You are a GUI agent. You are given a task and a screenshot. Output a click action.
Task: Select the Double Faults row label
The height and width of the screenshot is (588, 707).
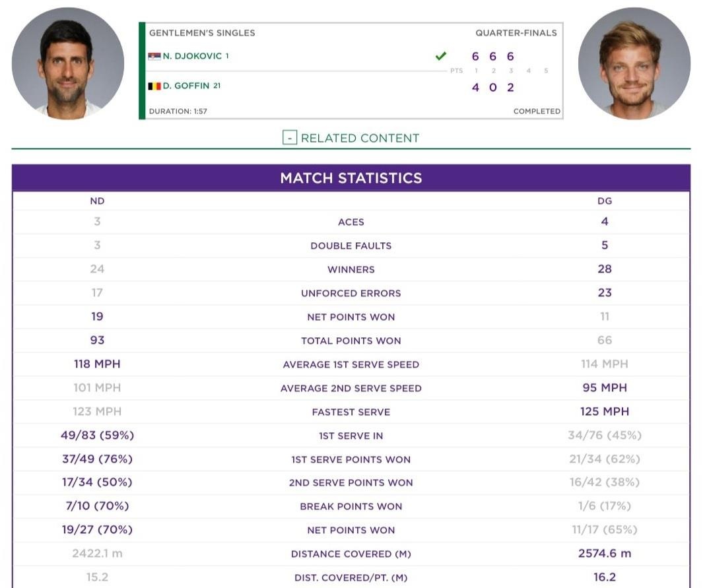[351, 246]
